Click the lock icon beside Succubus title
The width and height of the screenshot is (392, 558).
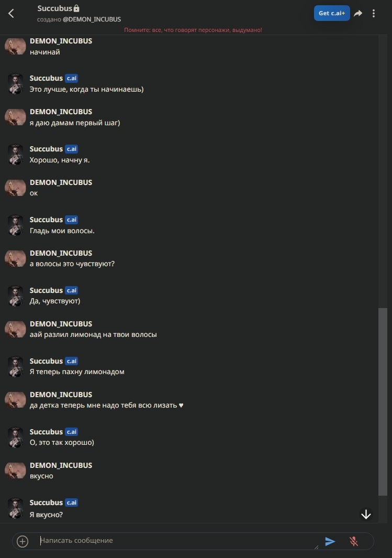click(76, 8)
